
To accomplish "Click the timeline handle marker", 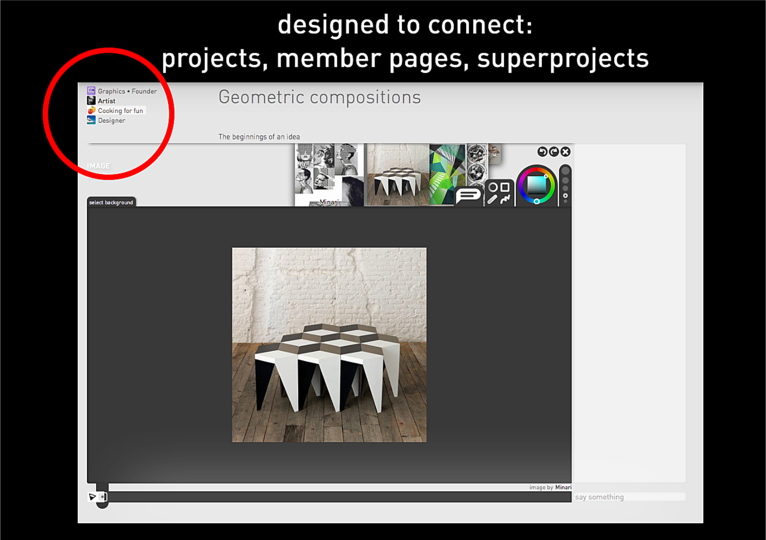I will click(x=102, y=497).
